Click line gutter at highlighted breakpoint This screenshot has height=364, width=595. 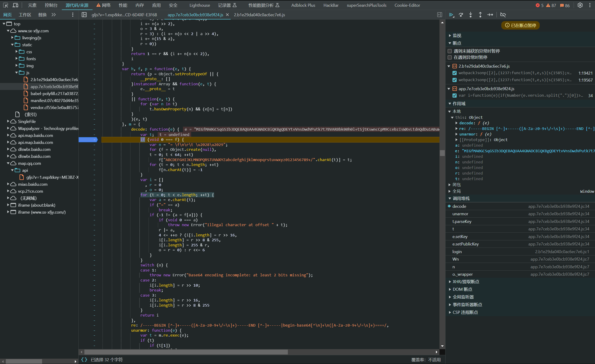[88, 139]
